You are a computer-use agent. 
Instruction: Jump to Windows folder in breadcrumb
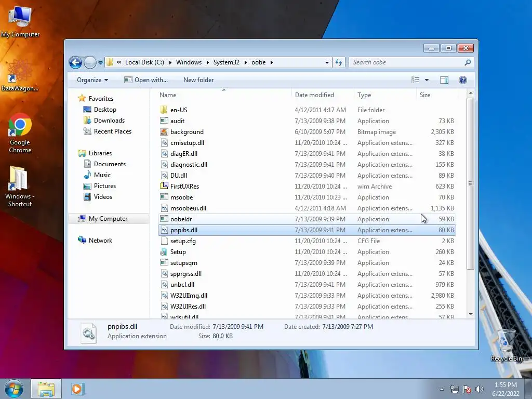point(189,62)
